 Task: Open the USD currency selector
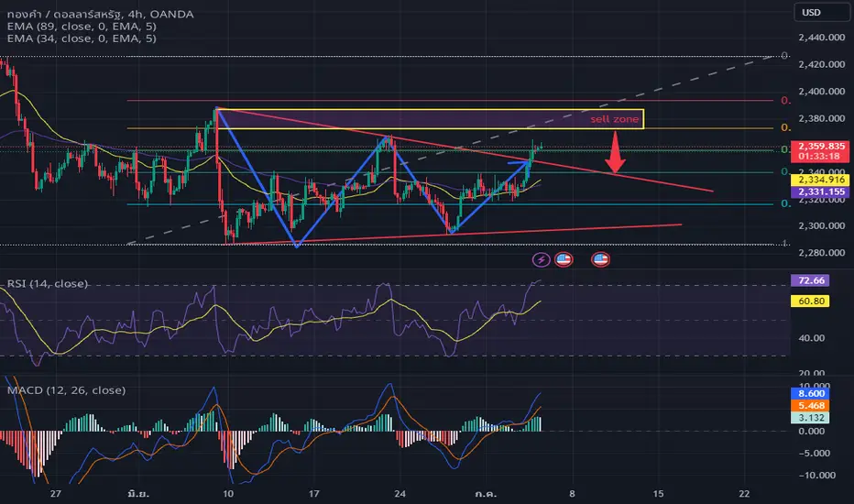(821, 12)
